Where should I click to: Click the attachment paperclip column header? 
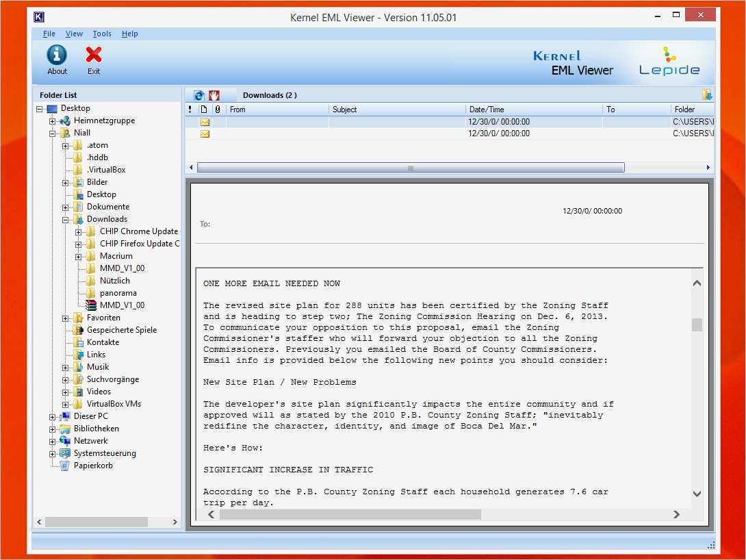(x=218, y=110)
